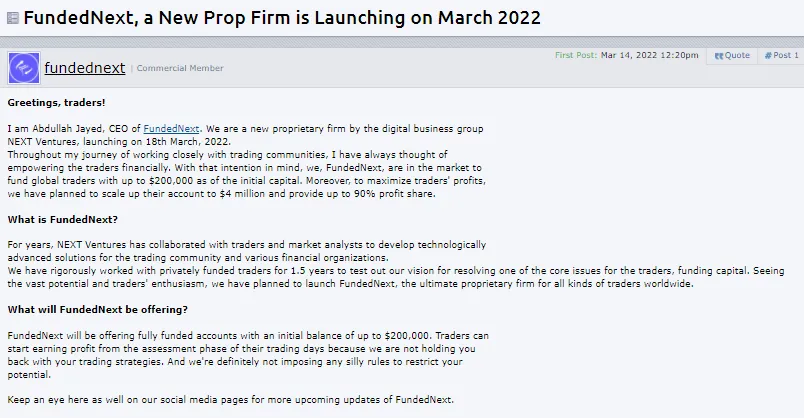Open the fundednext username profile
Image resolution: width=804 pixels, height=418 pixels.
pos(85,68)
